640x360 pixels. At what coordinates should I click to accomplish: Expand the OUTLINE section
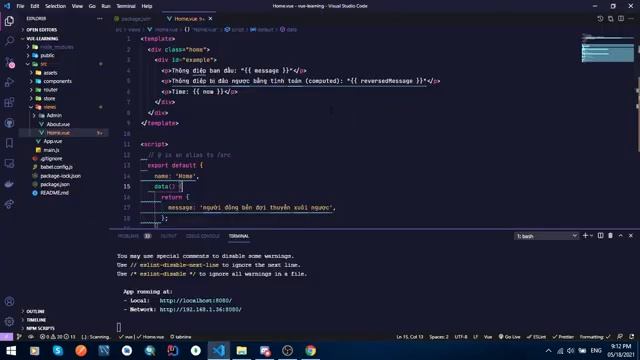pyautogui.click(x=35, y=311)
